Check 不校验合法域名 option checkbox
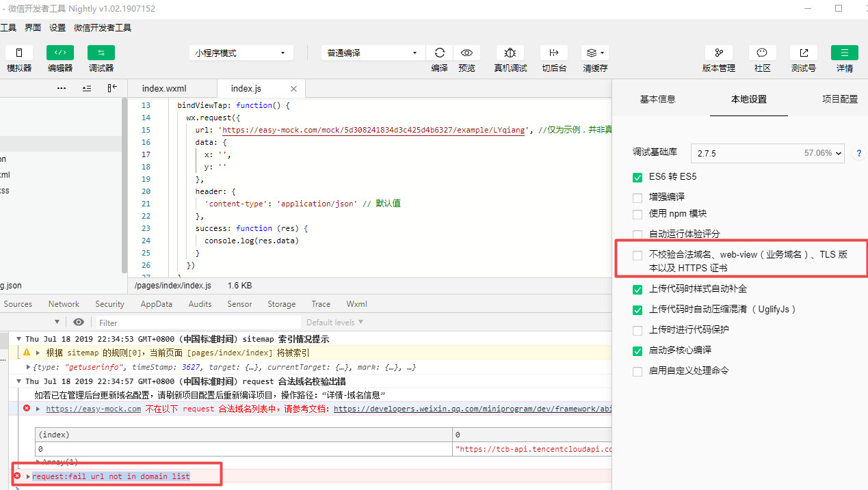 tap(637, 255)
